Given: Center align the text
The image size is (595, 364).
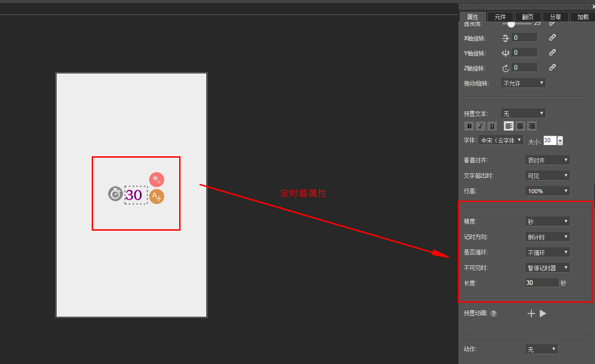Looking at the screenshot, I should 520,126.
